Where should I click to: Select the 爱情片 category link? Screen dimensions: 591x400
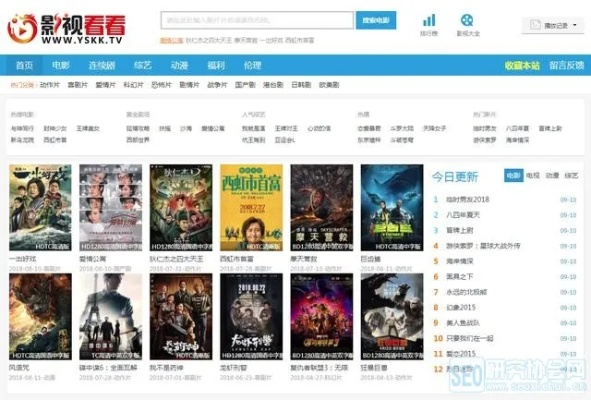click(x=106, y=85)
